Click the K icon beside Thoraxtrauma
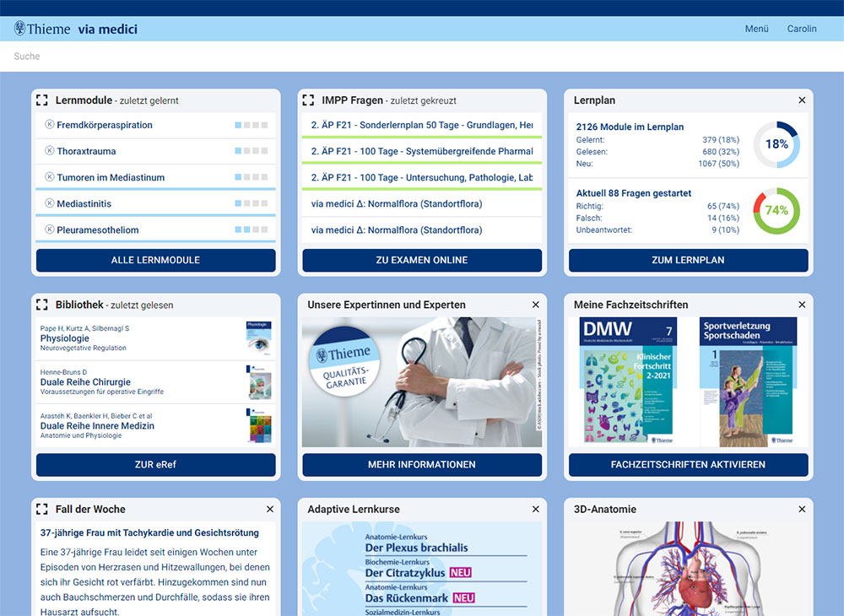 (50, 151)
